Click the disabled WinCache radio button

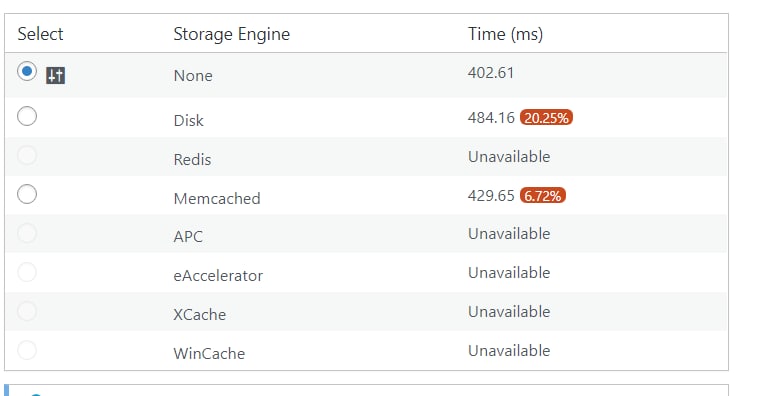[x=27, y=349]
